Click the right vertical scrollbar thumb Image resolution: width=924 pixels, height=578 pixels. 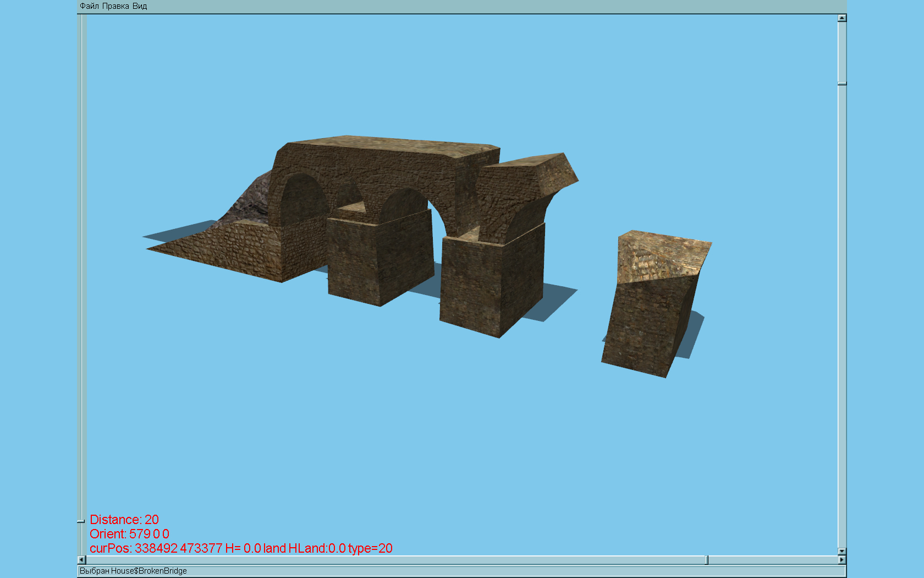tap(842, 84)
